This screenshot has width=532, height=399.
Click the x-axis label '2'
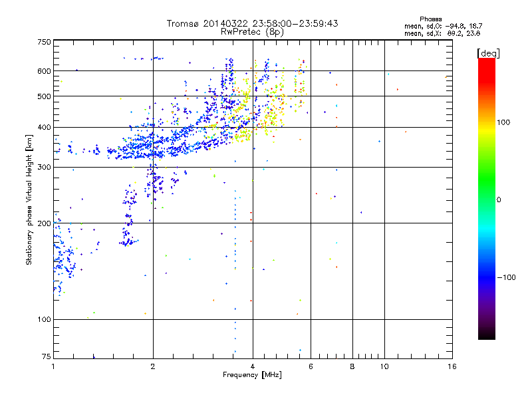153,366
